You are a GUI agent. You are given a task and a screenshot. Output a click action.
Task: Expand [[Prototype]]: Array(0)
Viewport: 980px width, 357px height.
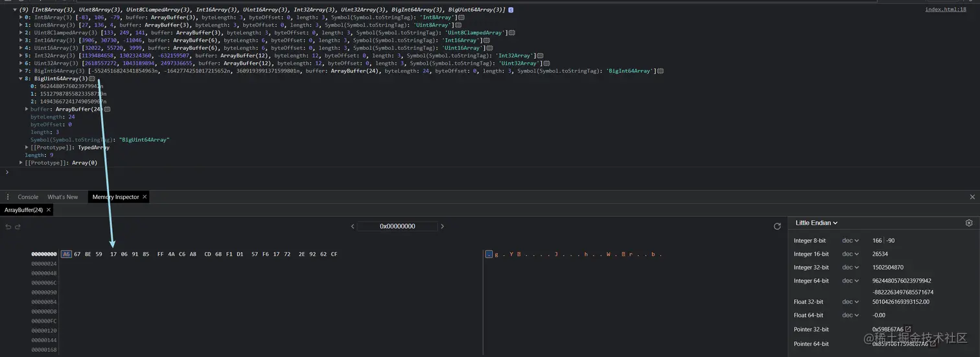pos(21,163)
